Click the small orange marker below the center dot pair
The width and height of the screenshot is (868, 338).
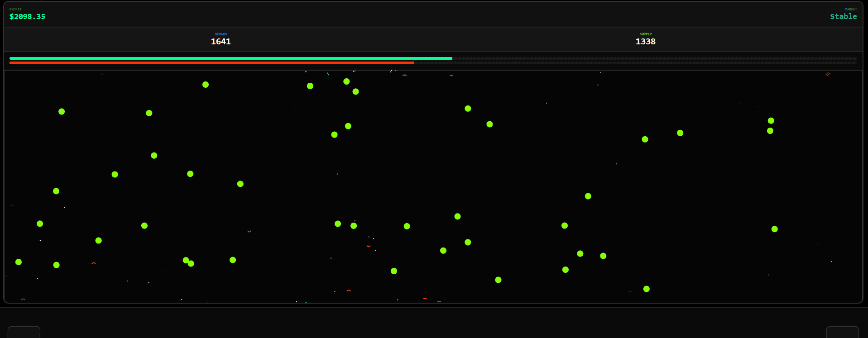(369, 246)
